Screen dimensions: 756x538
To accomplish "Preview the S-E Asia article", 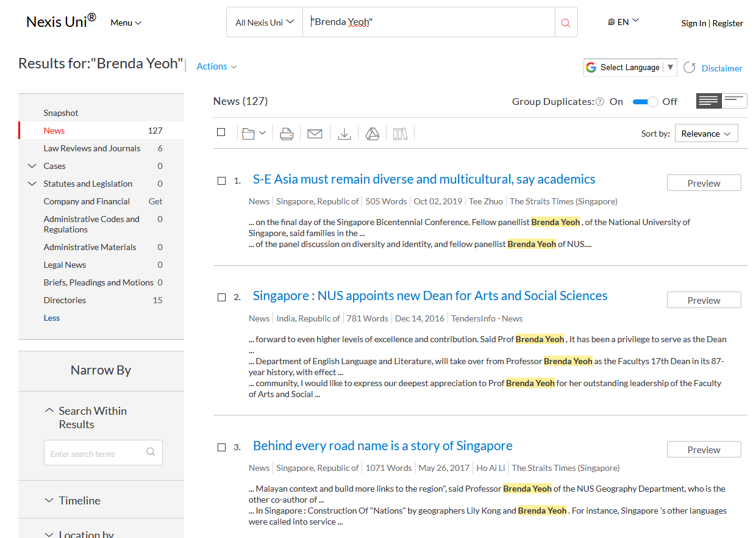I will point(704,183).
